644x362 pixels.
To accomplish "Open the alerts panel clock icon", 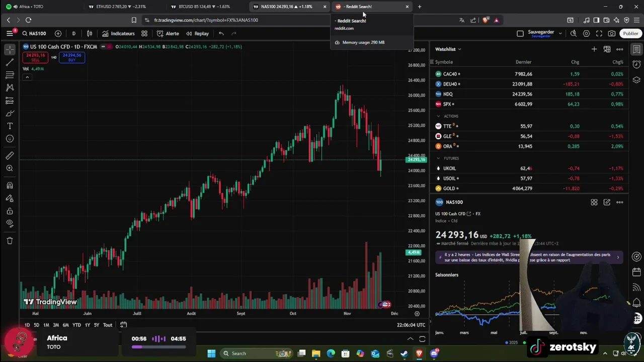I will click(636, 64).
